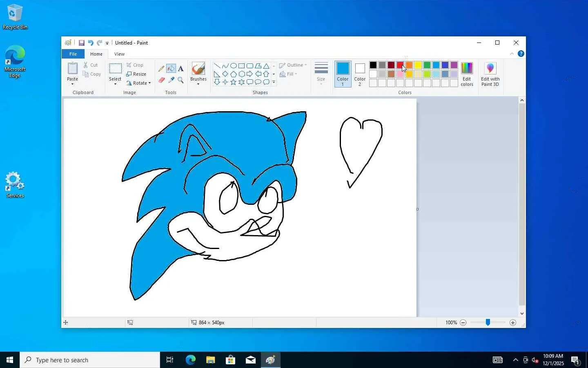The height and width of the screenshot is (368, 588).
Task: Choose the Cloud callout shape
Action: coord(266,82)
